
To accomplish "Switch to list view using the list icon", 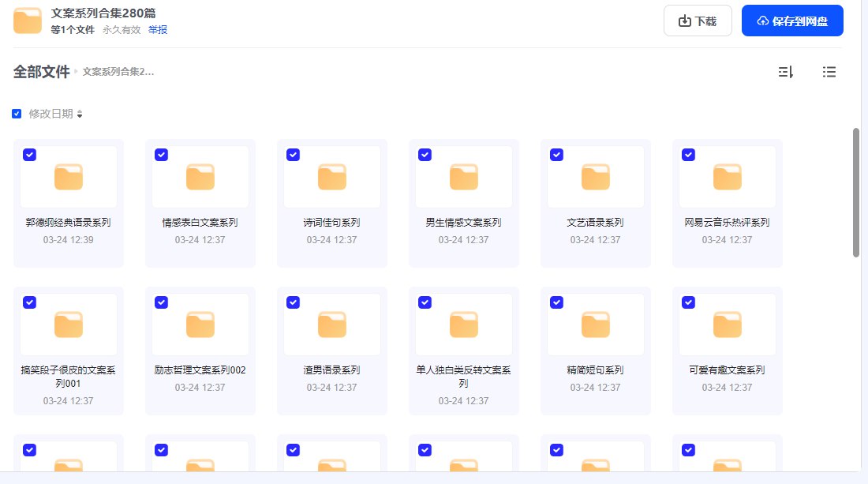I will pos(829,72).
